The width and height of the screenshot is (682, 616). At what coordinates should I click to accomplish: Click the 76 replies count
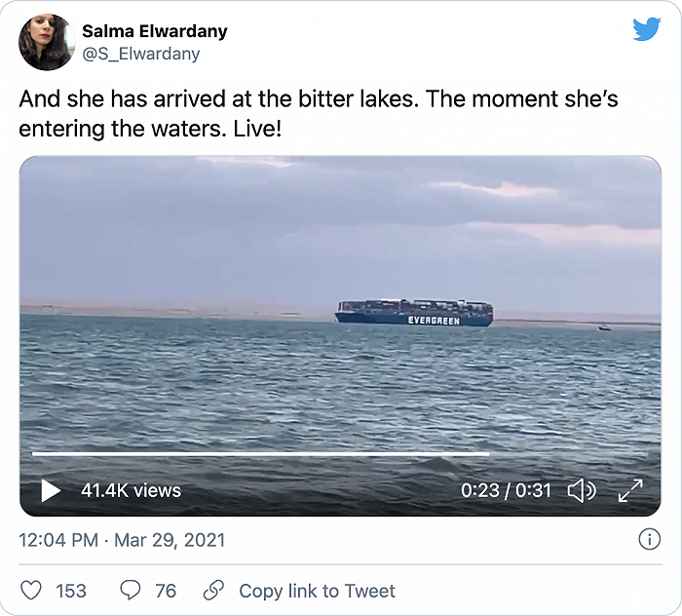tap(166, 591)
